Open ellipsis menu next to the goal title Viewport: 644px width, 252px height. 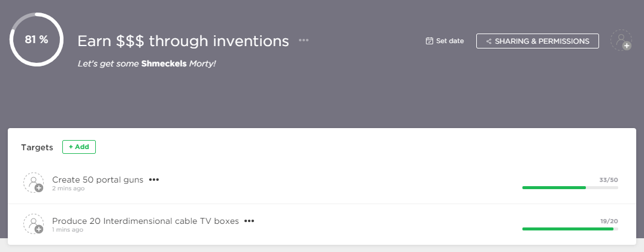pyautogui.click(x=304, y=41)
